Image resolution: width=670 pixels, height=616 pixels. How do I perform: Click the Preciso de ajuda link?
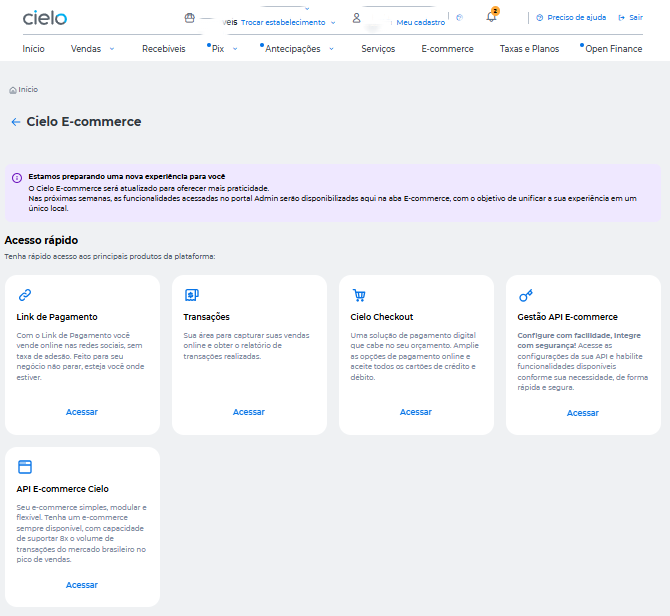[576, 18]
